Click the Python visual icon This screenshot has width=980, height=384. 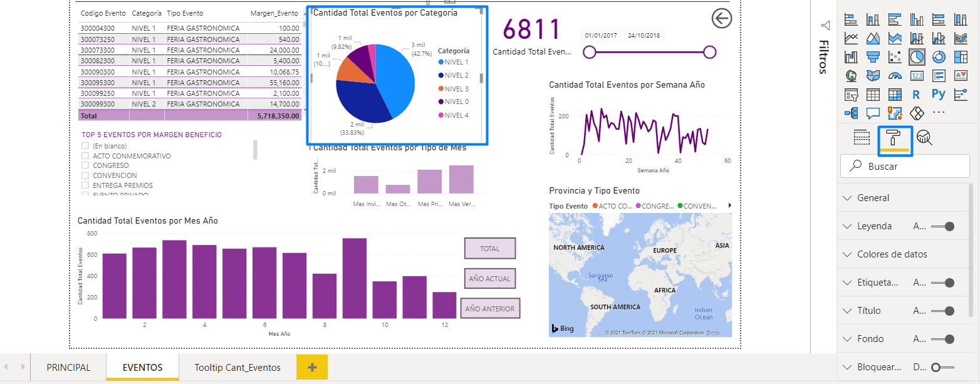[939, 94]
